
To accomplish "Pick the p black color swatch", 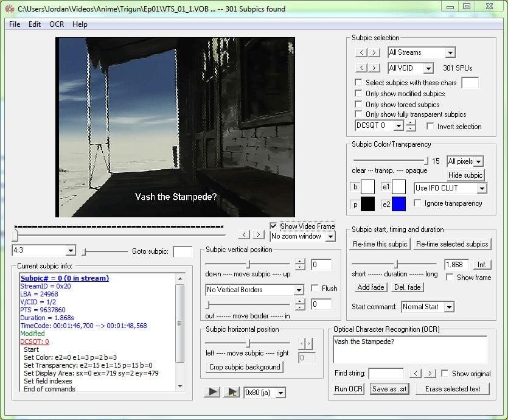I will click(x=367, y=204).
